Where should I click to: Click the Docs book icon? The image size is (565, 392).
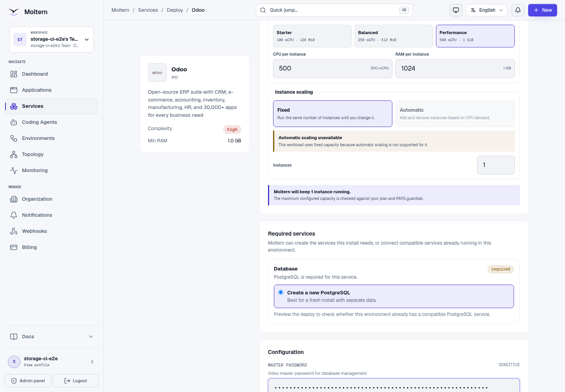click(14, 337)
